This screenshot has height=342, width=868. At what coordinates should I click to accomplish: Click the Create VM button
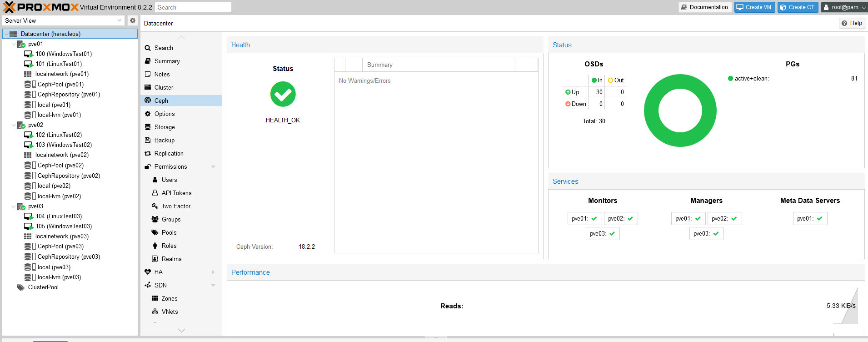click(754, 7)
